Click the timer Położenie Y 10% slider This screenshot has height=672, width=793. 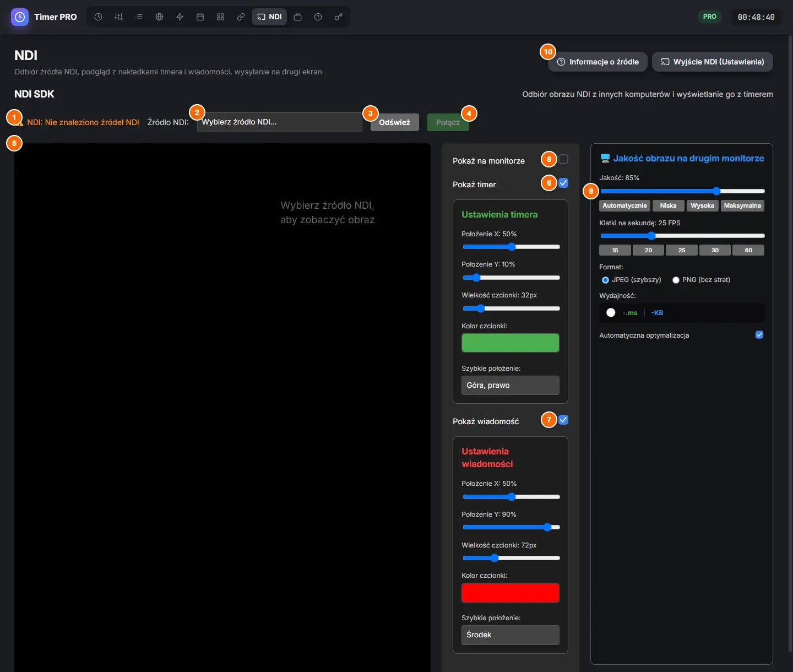pos(511,278)
